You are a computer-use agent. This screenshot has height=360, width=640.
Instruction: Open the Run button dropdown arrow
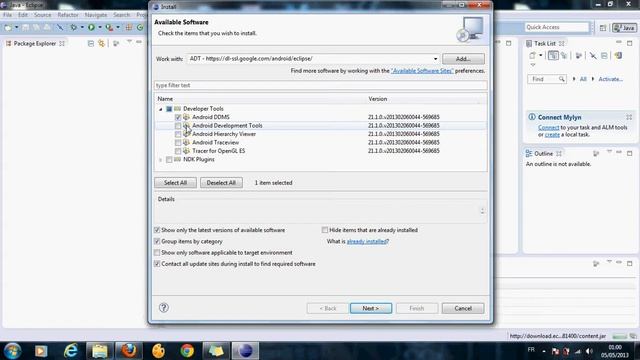click(100, 27)
